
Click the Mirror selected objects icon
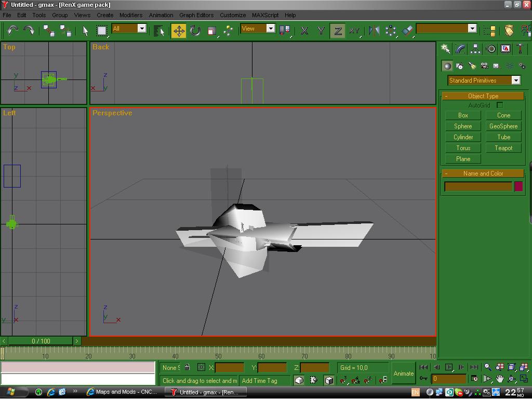coord(374,31)
